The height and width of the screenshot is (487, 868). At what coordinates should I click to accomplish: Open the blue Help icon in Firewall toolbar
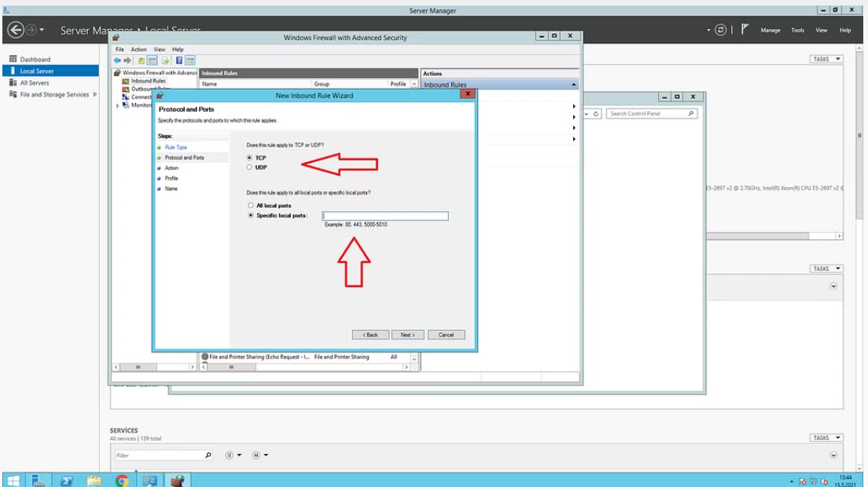pos(178,61)
